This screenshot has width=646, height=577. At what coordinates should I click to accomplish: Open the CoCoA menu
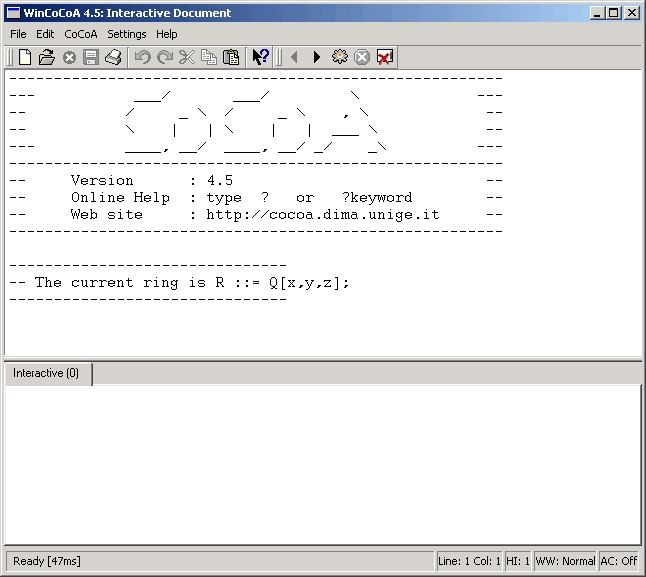(81, 34)
